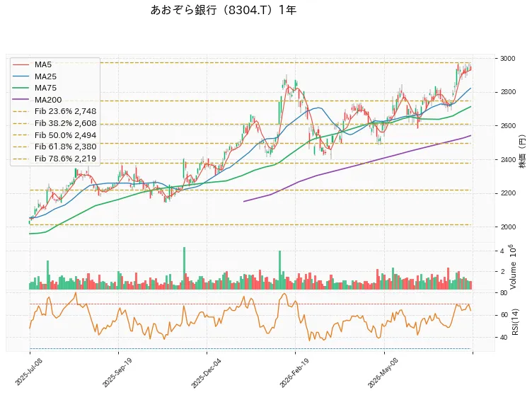Click the Fib 50.0% 2,494 legend label
Screen dimensions: 532x395
pos(66,135)
